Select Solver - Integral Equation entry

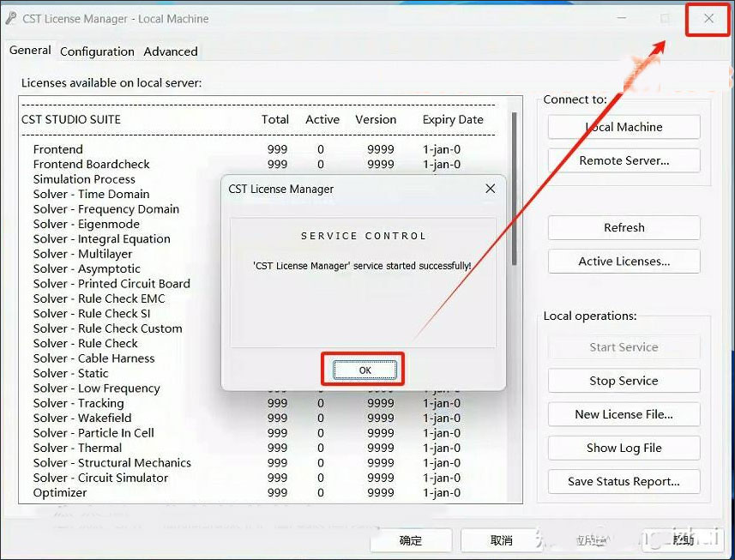[102, 239]
